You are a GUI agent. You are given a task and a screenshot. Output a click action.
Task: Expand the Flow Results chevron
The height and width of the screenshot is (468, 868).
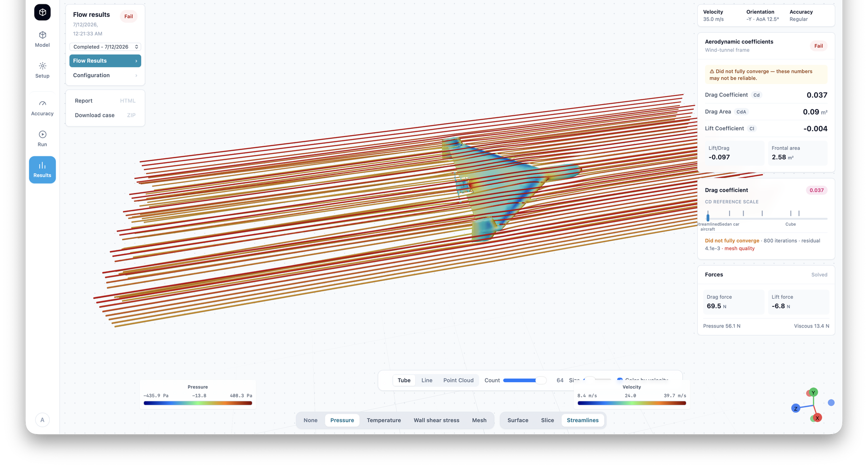[x=136, y=61]
